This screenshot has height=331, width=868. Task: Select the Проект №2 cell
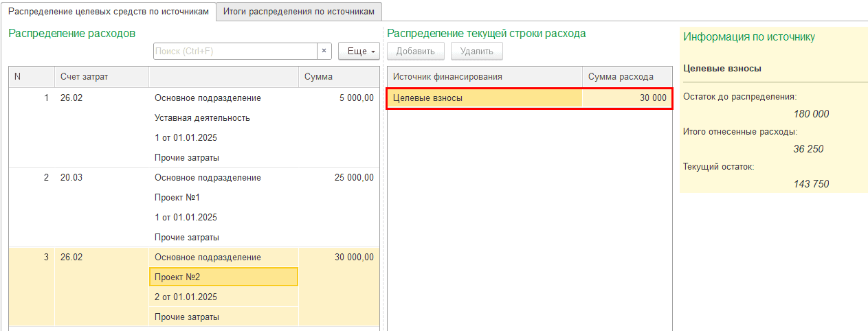[x=223, y=277]
